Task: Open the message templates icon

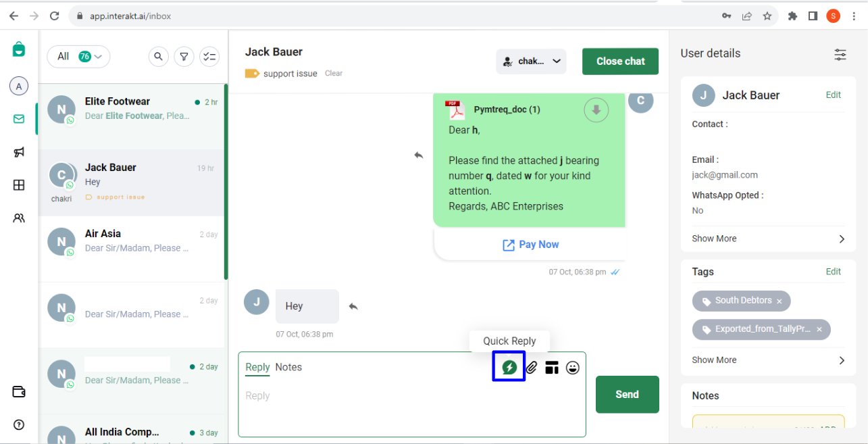Action: [x=552, y=368]
